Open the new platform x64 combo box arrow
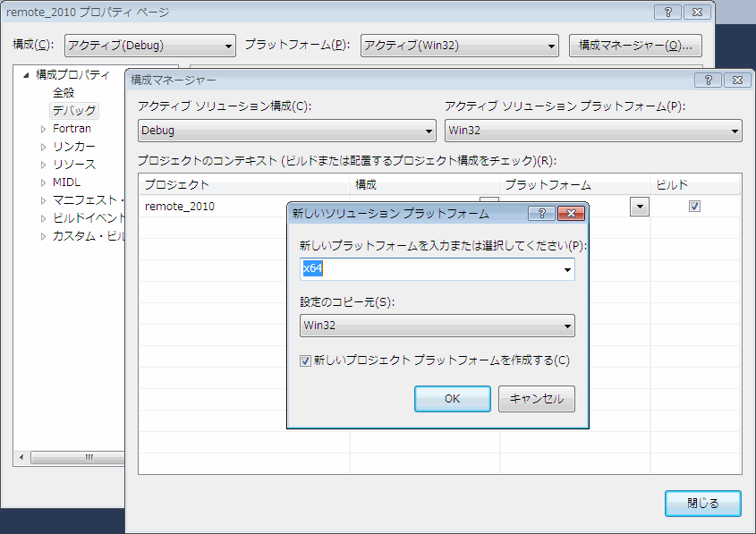756x534 pixels. 567,269
